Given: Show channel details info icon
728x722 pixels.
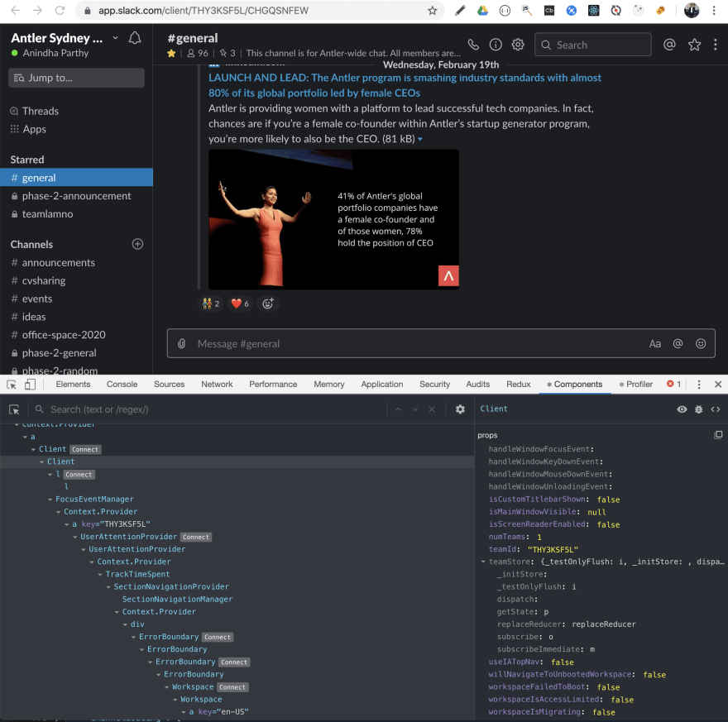Looking at the screenshot, I should 496,45.
